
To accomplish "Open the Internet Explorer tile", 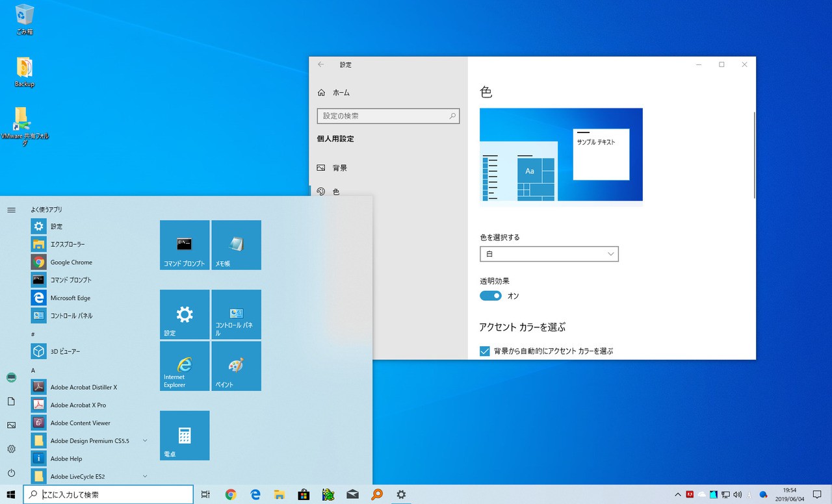I will [185, 366].
